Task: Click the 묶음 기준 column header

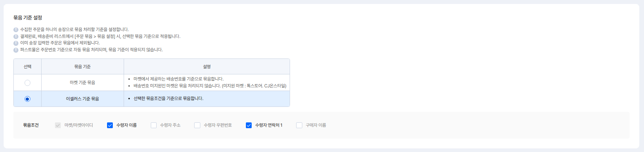Action: click(82, 67)
